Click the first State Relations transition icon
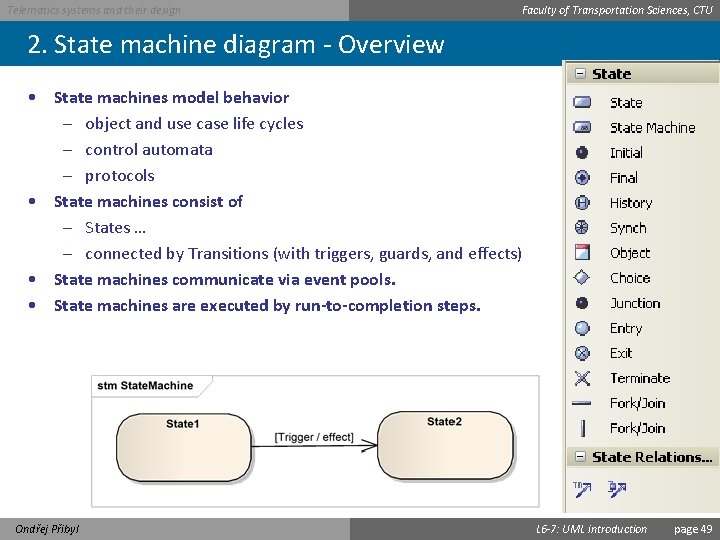The width and height of the screenshot is (720, 540). tap(582, 489)
